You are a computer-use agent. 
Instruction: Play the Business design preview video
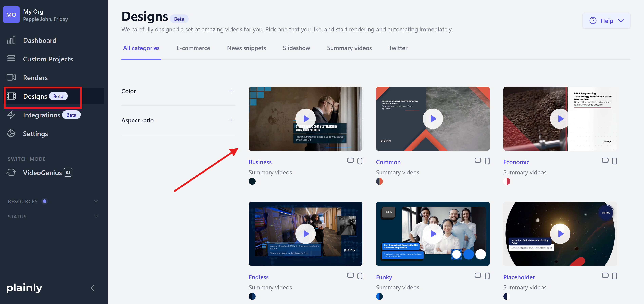tap(305, 119)
